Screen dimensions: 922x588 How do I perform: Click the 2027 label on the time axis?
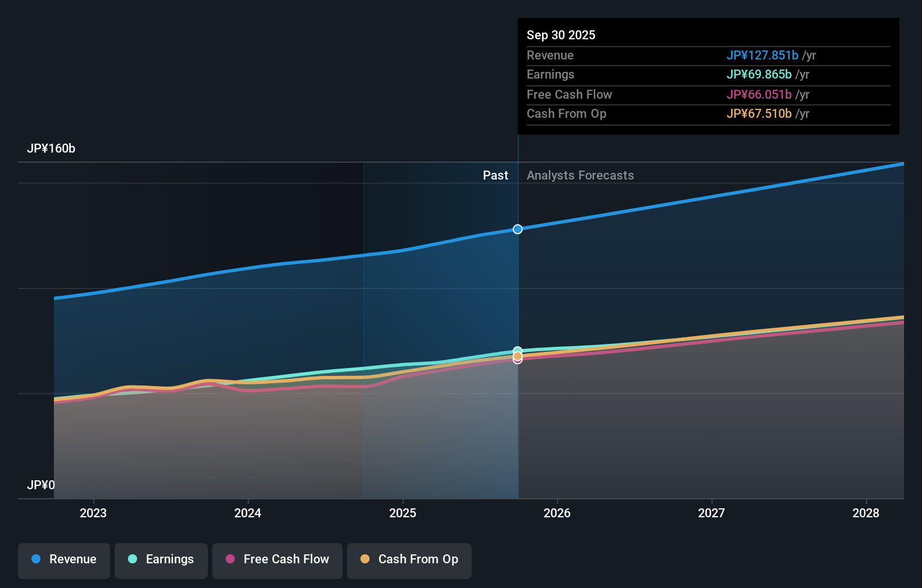[711, 513]
